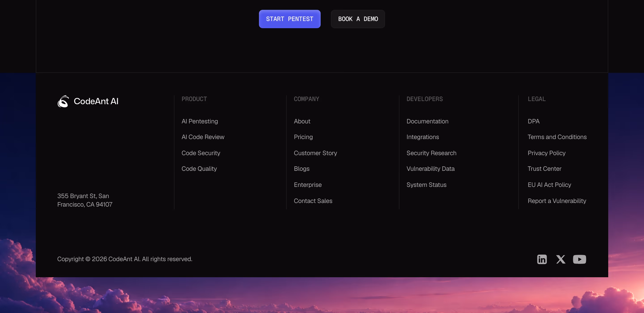Click the 355 Bryant St address text
Viewport: 644px width, 313px height.
point(85,200)
